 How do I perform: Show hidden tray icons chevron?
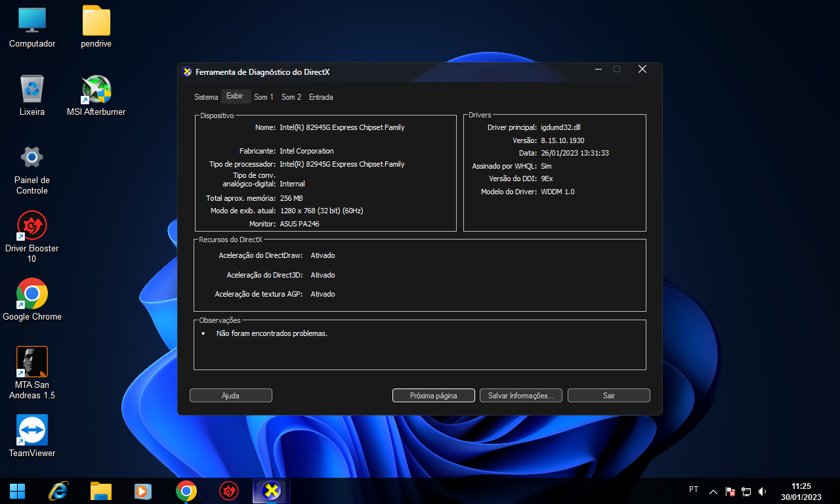point(713,492)
